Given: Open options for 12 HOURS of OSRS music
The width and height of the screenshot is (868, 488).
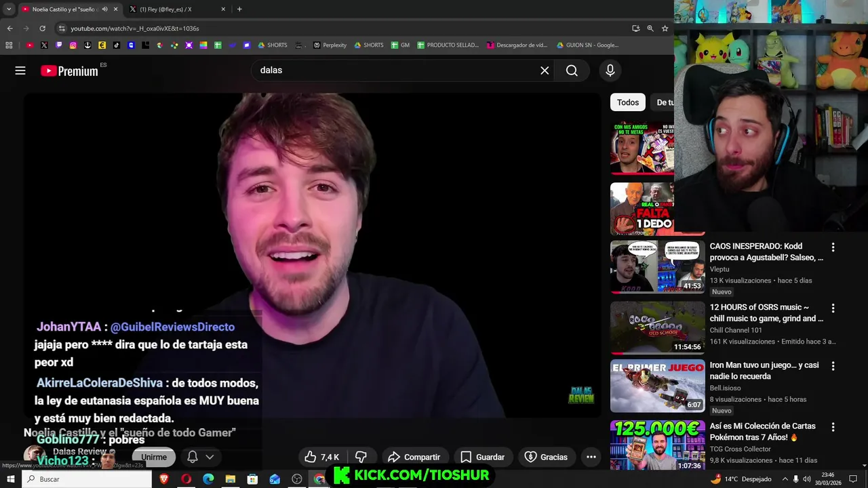Looking at the screenshot, I should tap(833, 308).
